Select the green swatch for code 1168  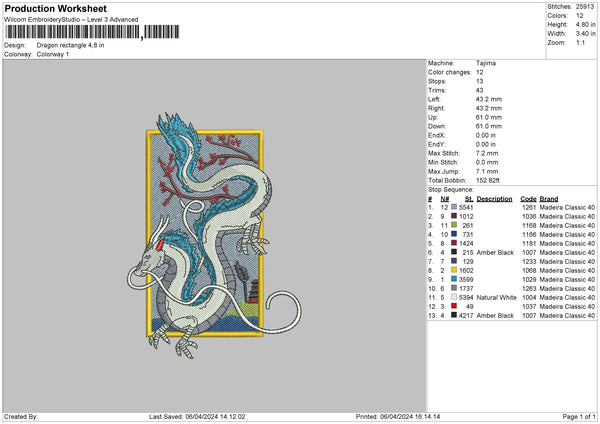pos(454,225)
